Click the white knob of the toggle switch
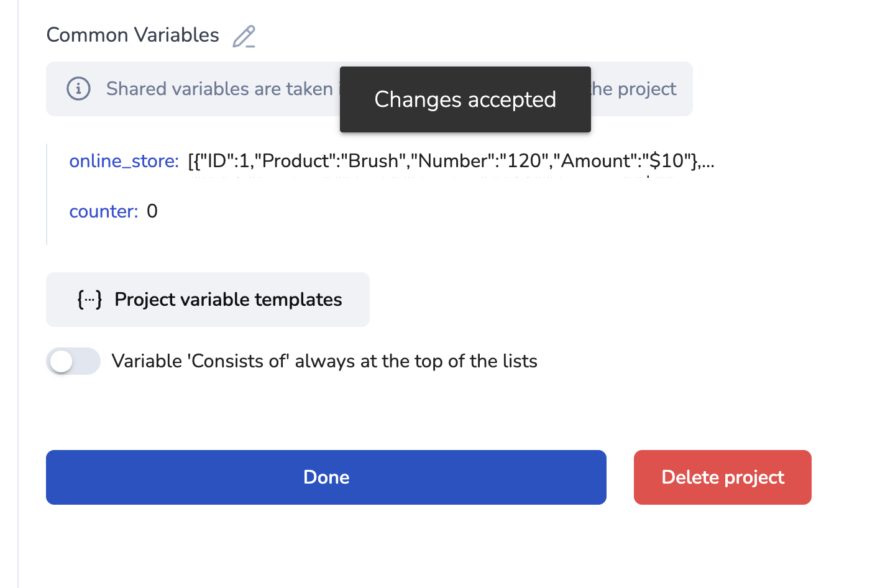880x588 pixels. click(62, 361)
